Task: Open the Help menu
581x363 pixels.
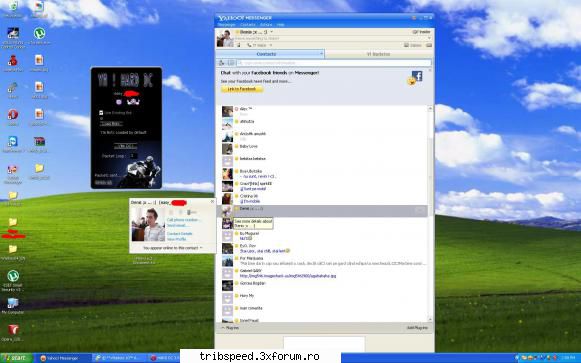Action: 280,25
